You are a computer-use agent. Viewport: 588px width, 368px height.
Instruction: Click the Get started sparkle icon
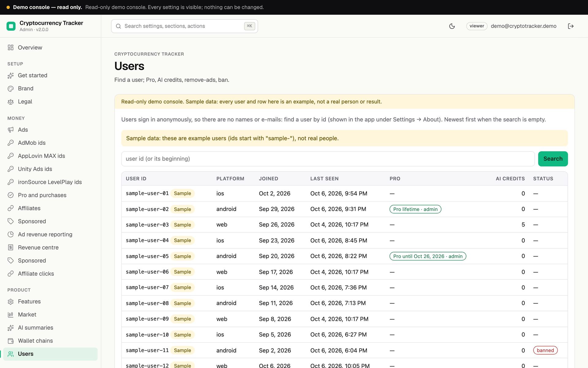(x=11, y=75)
